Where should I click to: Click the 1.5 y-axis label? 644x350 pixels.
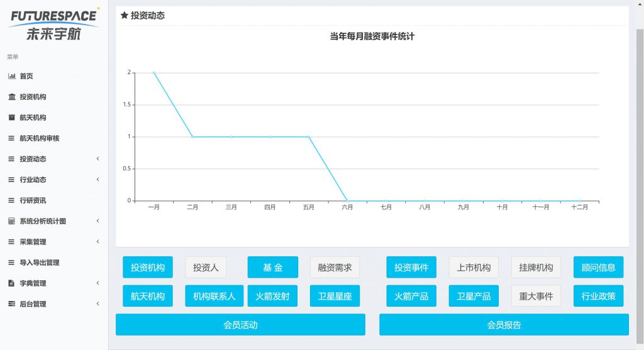pos(127,105)
